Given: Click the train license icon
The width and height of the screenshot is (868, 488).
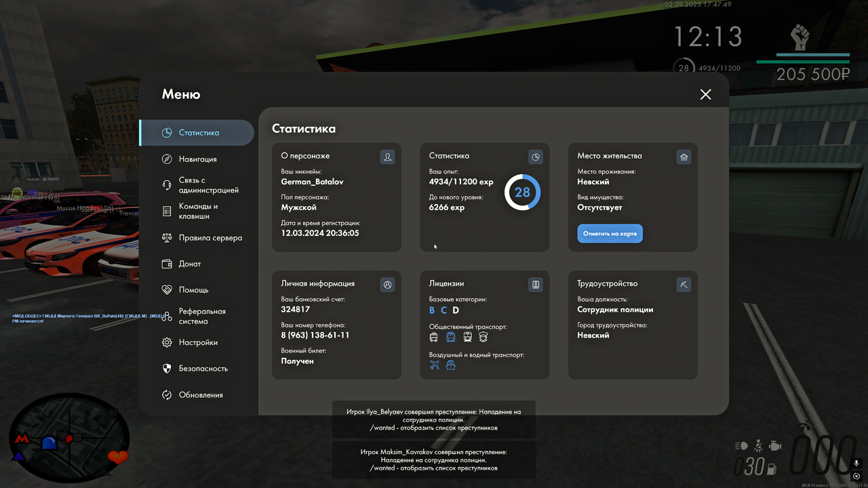Looking at the screenshot, I should pyautogui.click(x=467, y=337).
